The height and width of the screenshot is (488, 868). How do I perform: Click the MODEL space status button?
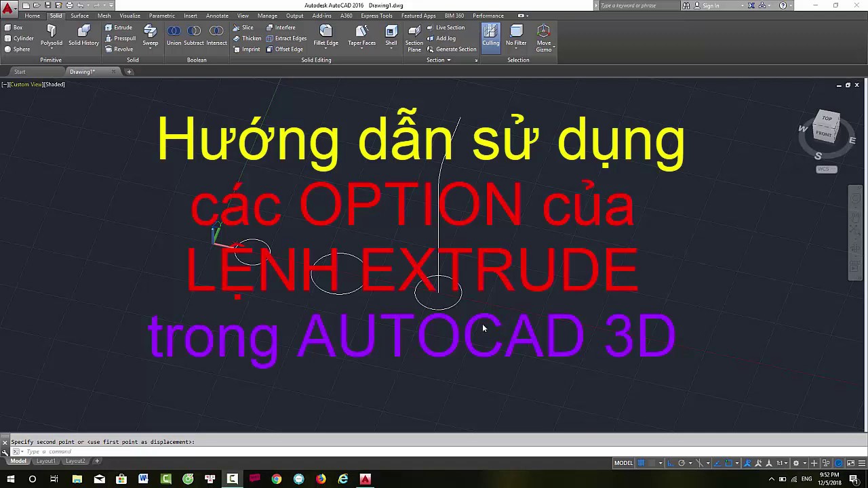tap(623, 463)
